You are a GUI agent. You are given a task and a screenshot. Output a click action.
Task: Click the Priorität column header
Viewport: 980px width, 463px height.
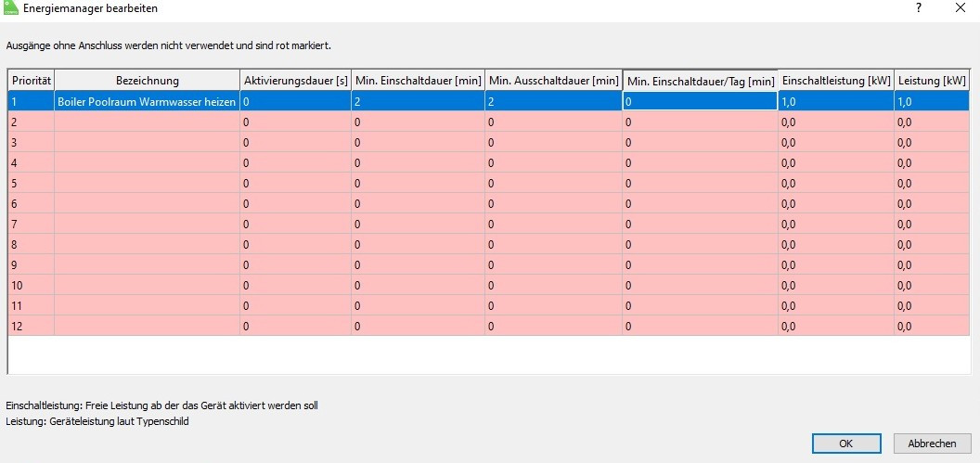(x=31, y=81)
